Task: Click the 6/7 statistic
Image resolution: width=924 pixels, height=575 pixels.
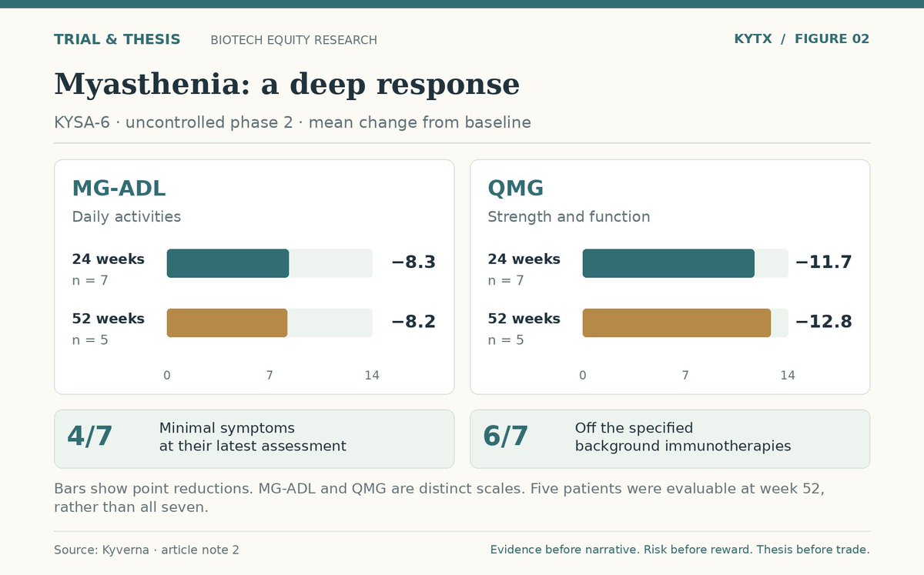Action: coord(505,436)
